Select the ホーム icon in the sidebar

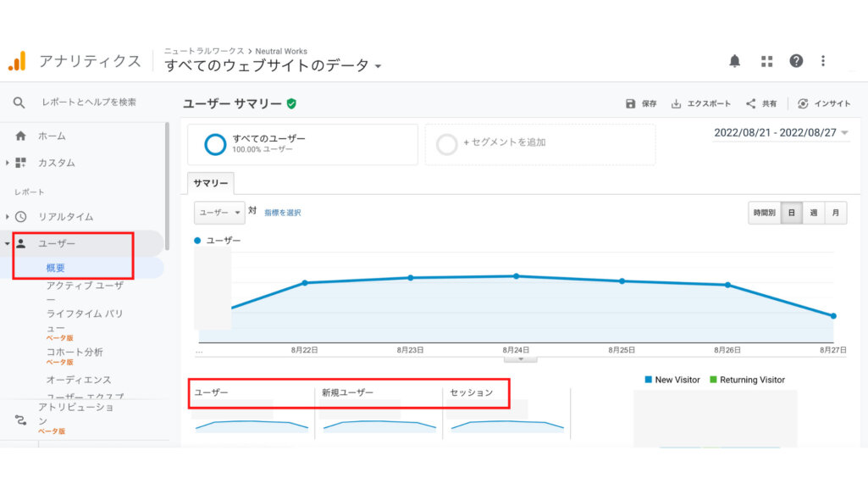(x=19, y=136)
